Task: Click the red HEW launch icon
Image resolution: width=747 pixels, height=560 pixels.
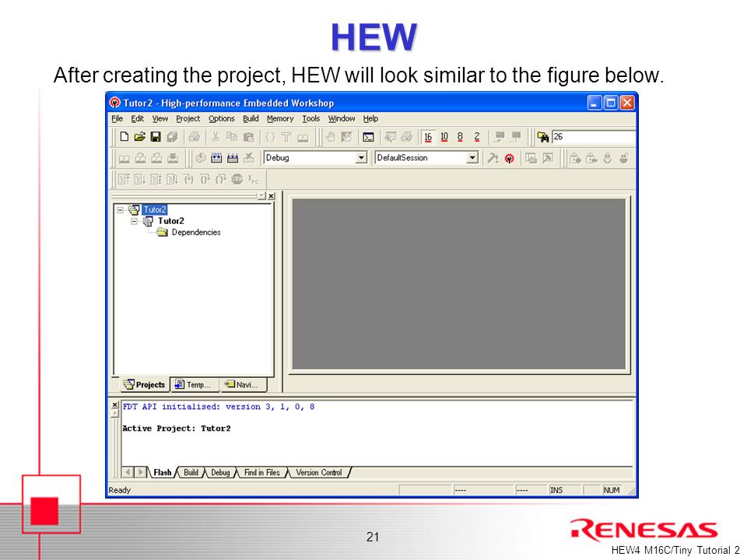Action: click(509, 158)
